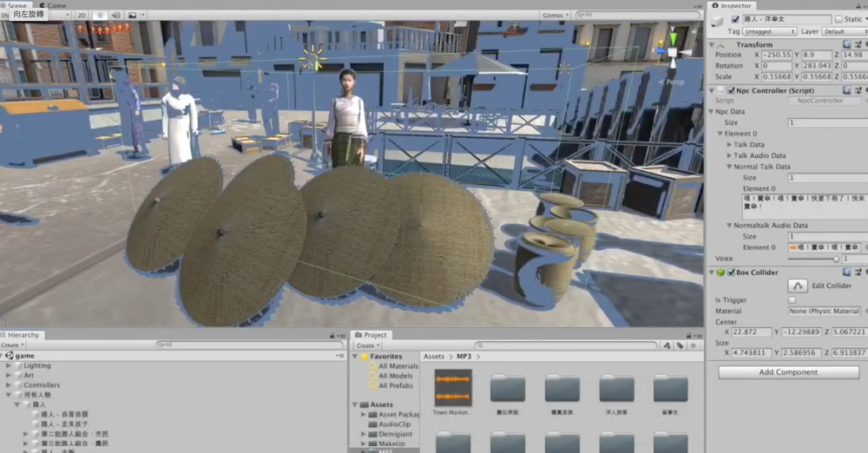This screenshot has height=453, width=868.
Task: Enable the Static checkbox
Action: point(838,19)
